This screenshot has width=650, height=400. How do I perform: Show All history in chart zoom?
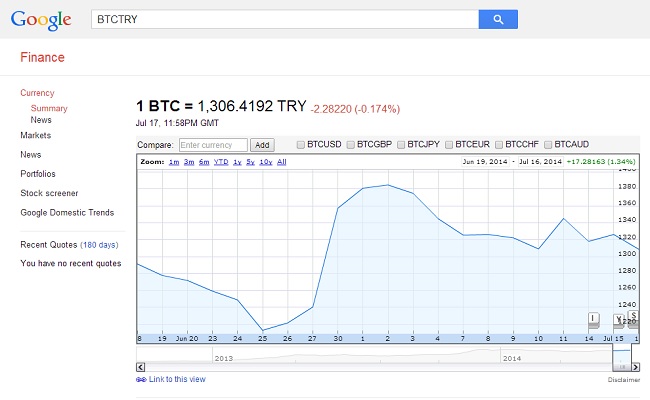coord(281,162)
